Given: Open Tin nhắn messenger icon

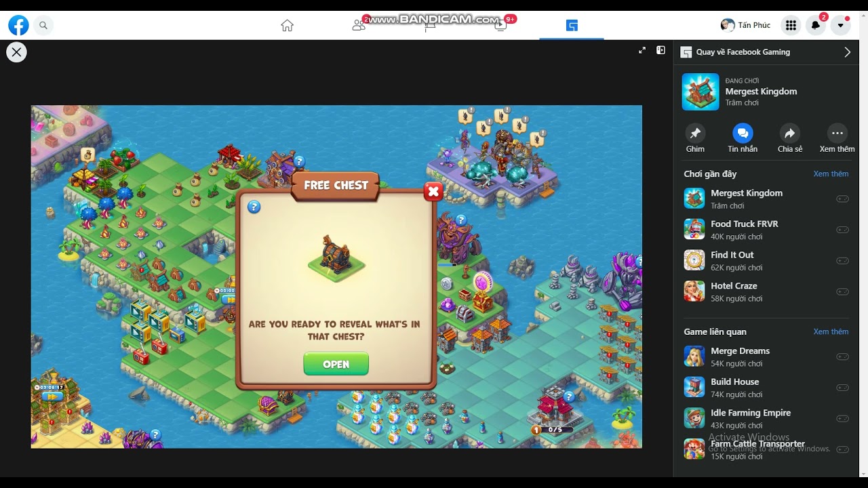Looking at the screenshot, I should 743,133.
